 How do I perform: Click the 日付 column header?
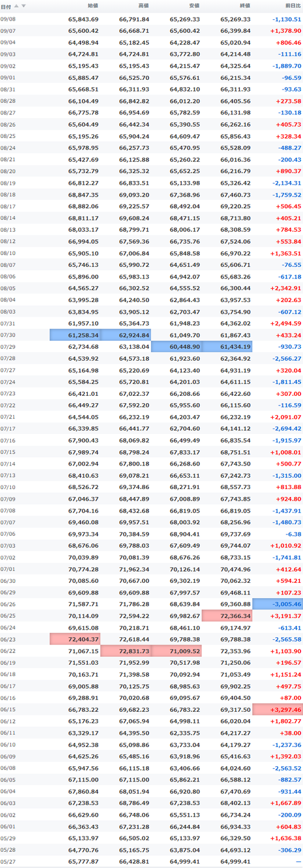pyautogui.click(x=6, y=6)
